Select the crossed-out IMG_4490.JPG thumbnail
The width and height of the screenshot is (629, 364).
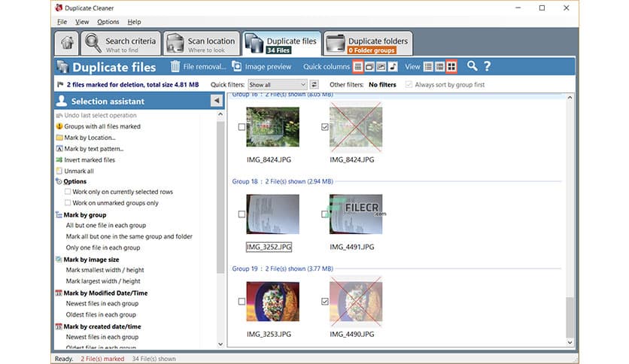click(x=356, y=302)
